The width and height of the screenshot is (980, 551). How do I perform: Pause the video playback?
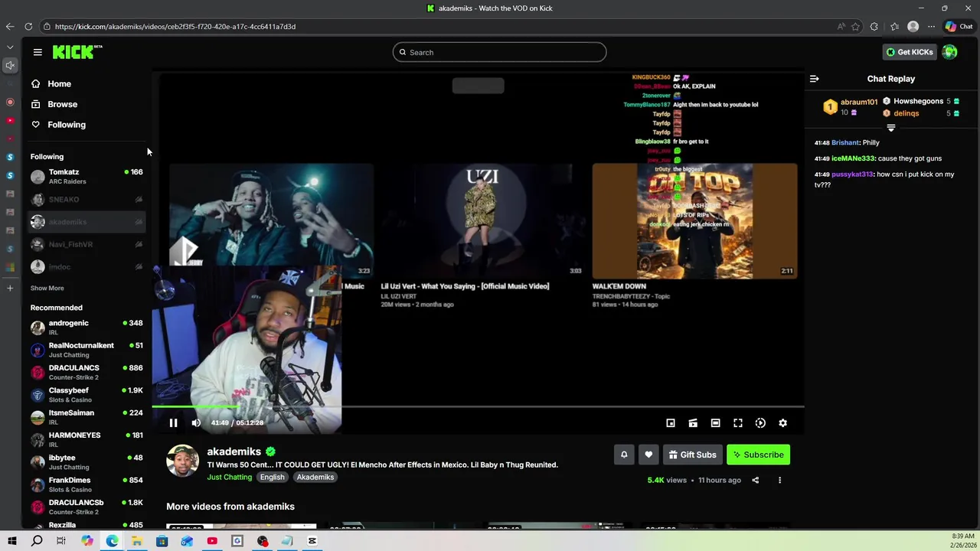coord(173,422)
